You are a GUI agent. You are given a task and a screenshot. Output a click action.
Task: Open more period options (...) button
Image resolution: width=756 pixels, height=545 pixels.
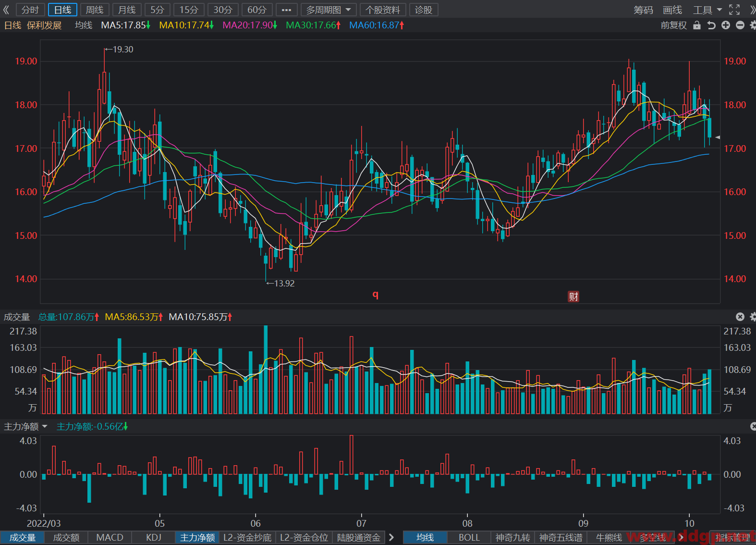click(287, 10)
